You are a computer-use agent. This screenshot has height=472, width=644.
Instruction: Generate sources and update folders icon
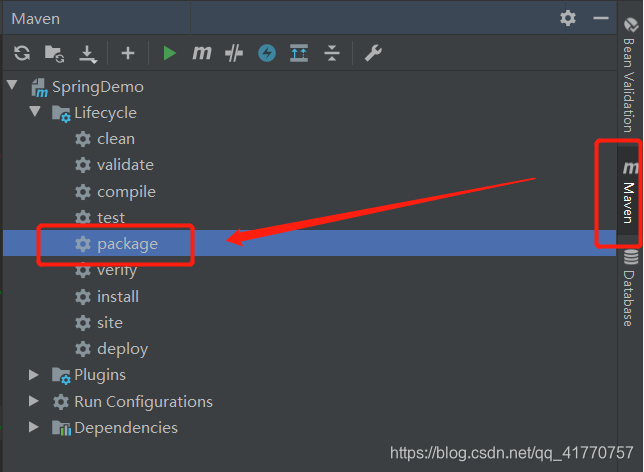pyautogui.click(x=54, y=53)
